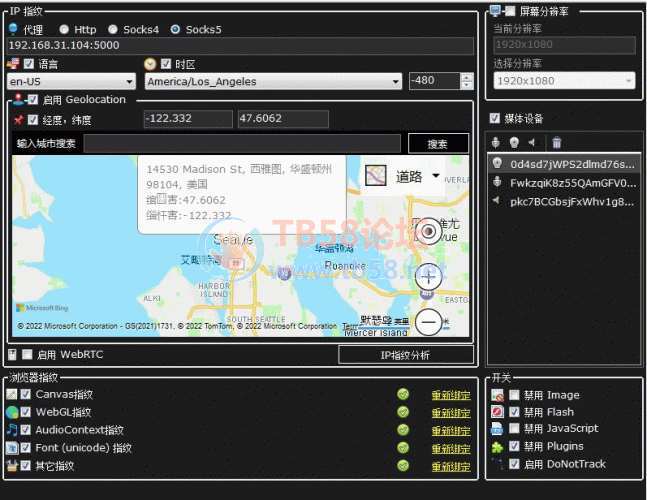647x500 pixels.
Task: Zoom out on the Bing map
Action: [x=429, y=322]
